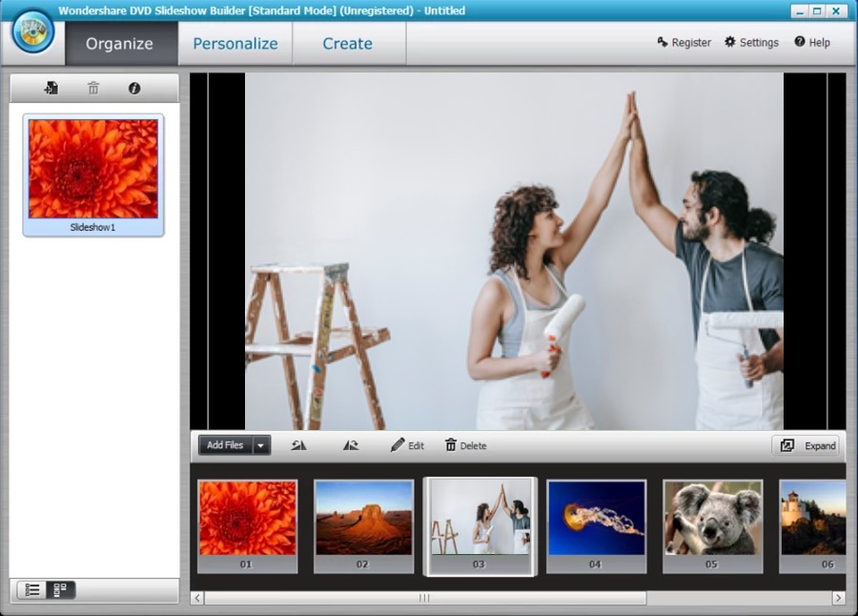The image size is (858, 616).
Task: Click the trash icon above slideshow list
Action: pos(93,88)
